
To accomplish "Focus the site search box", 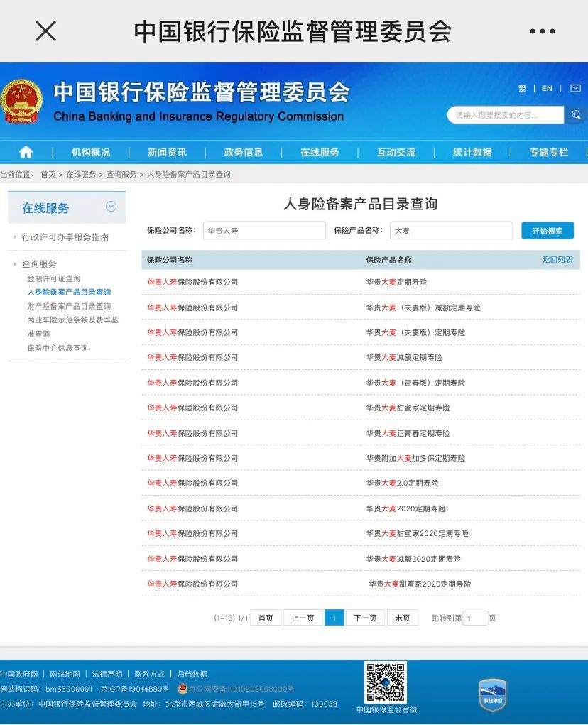I will pos(505,114).
